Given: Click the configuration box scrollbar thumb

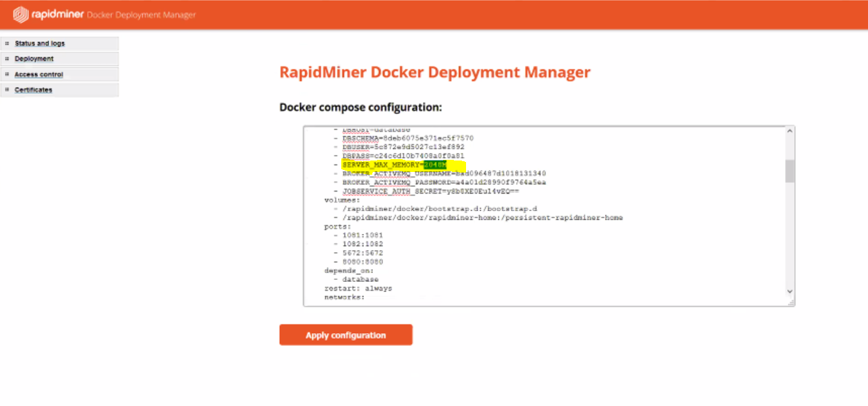Looking at the screenshot, I should 790,171.
